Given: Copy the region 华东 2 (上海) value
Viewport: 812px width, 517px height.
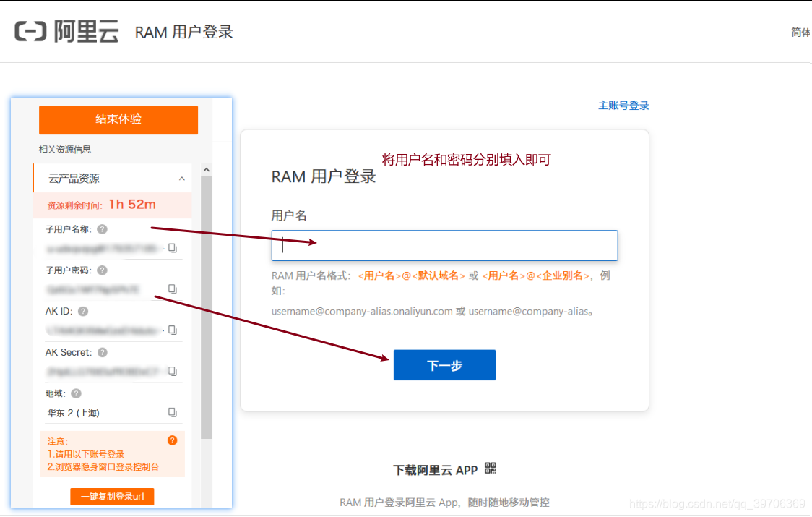Looking at the screenshot, I should click(x=173, y=412).
